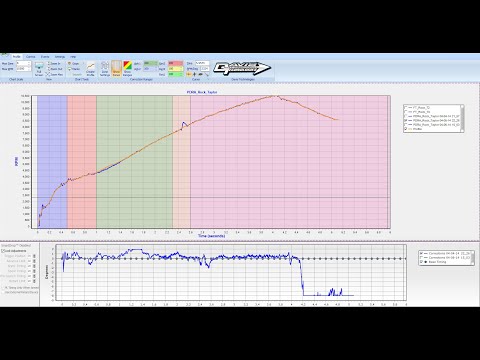Open Zone Settings
This screenshot has height=360, width=480.
tap(105, 69)
